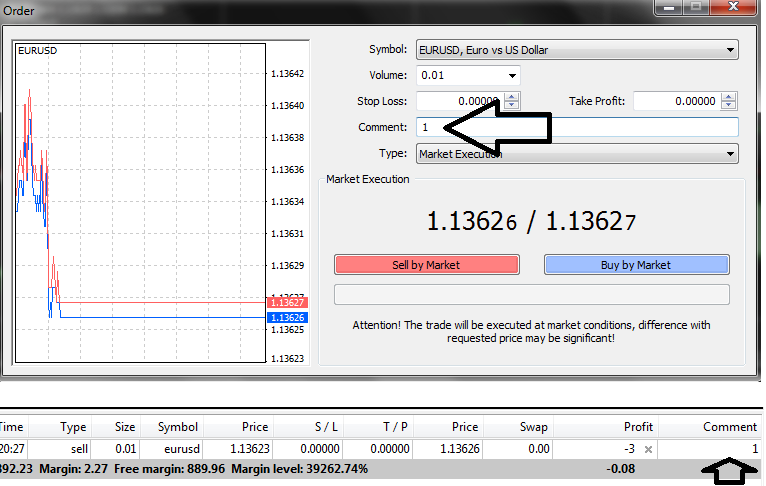Viewport: 766px width, 486px height.
Task: Increase Stop Loss with up arrow
Action: point(512,97)
